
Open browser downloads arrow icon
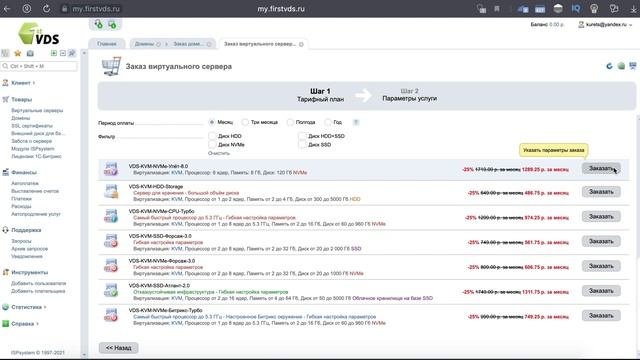pyautogui.click(x=634, y=9)
